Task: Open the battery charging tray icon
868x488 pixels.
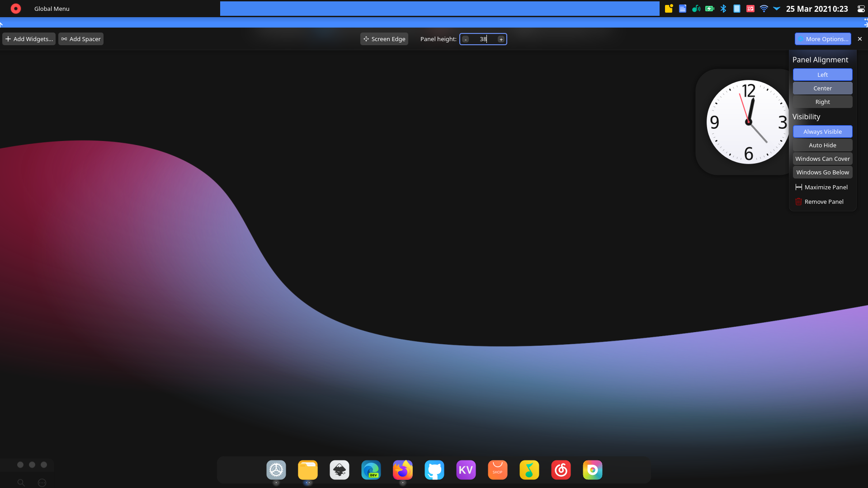Action: [x=710, y=9]
